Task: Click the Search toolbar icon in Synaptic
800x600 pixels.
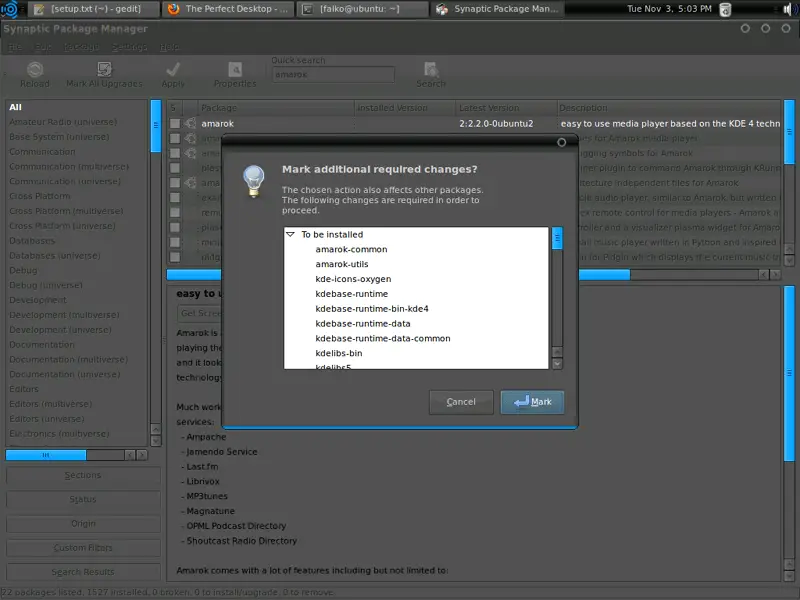Action: (431, 69)
